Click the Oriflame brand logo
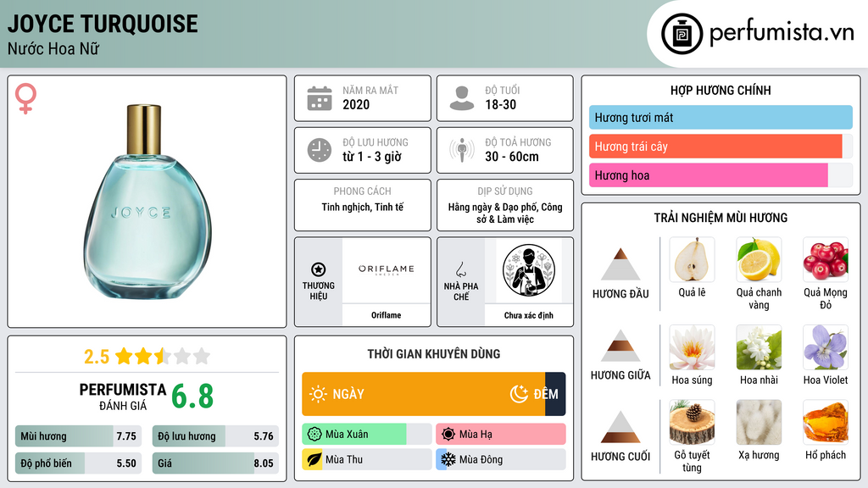The image size is (868, 488). [386, 269]
